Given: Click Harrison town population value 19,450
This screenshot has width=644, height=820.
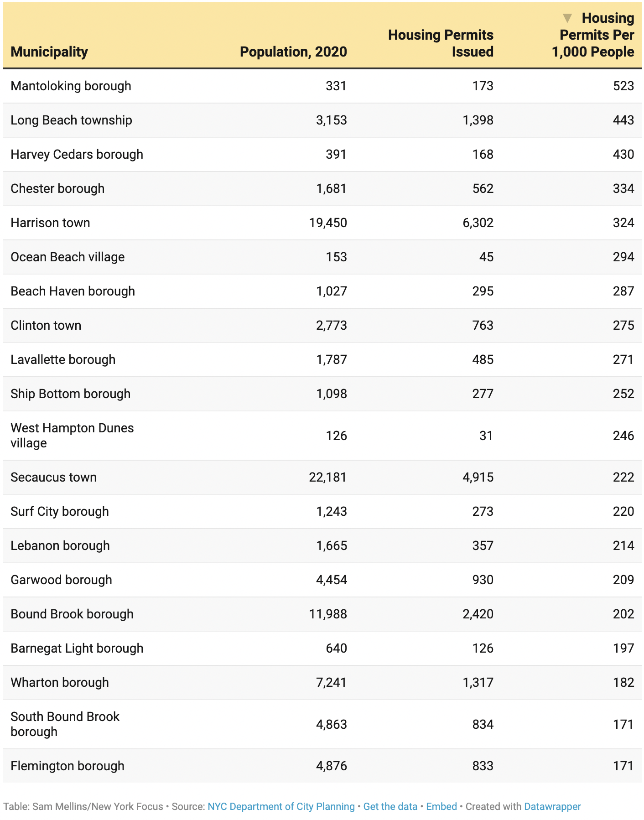Looking at the screenshot, I should 328,223.
